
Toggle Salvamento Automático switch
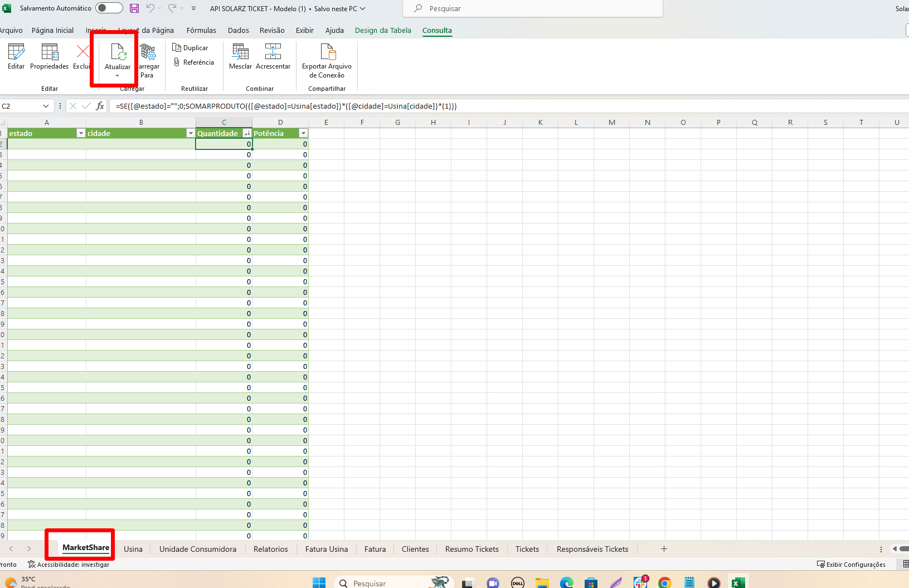click(109, 8)
